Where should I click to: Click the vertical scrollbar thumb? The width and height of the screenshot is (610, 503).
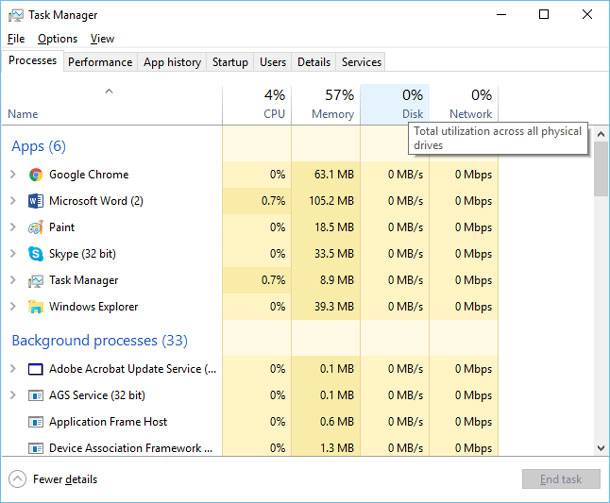click(601, 169)
